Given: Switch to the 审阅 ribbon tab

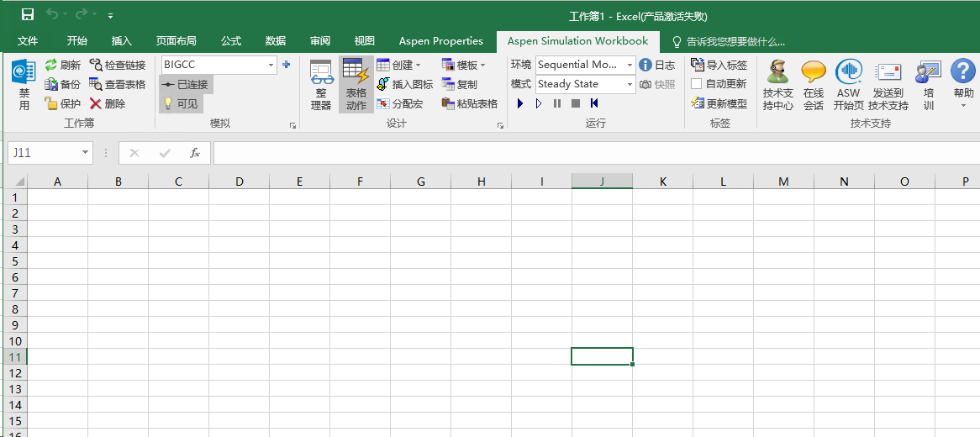Looking at the screenshot, I should point(320,41).
